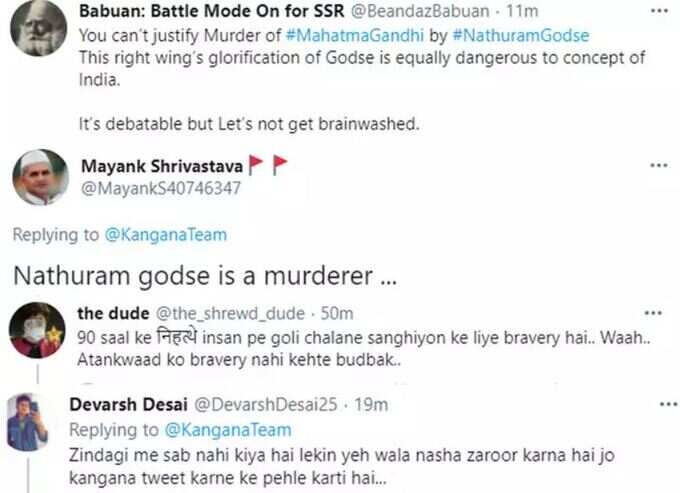Open the 'Nathuram godse is a murderer' tweet
Screen dimensions: 680x493
[205, 276]
